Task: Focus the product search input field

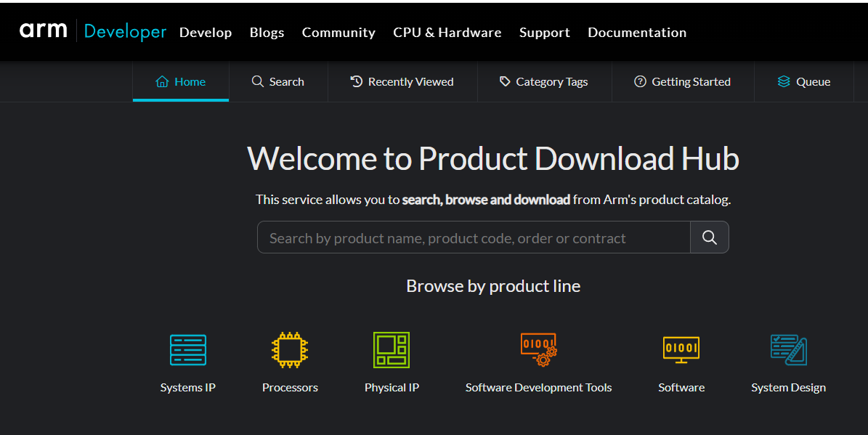Action: point(473,238)
